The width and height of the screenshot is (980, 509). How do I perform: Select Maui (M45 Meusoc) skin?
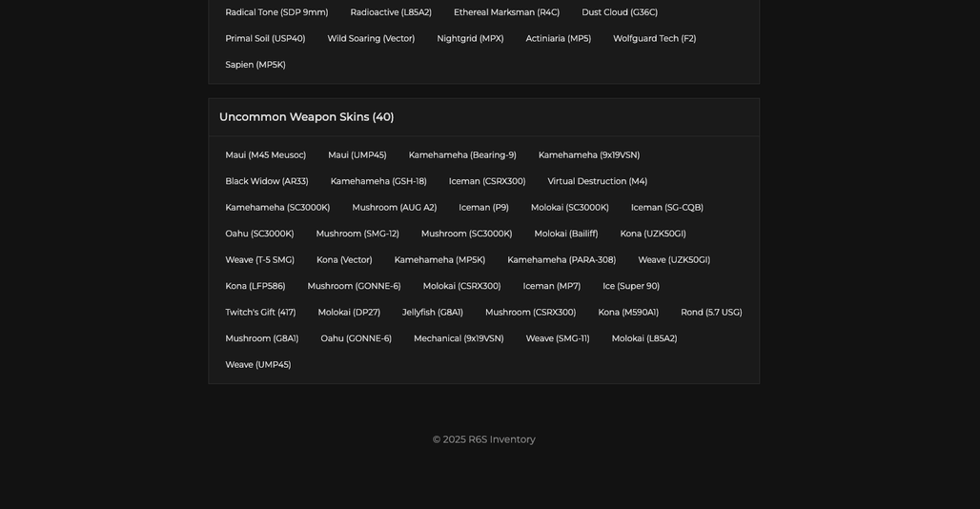click(x=266, y=155)
